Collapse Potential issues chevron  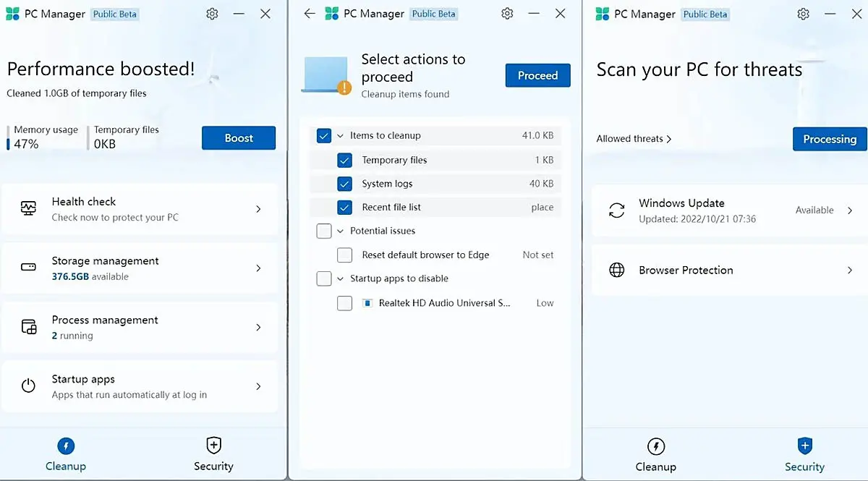tap(340, 231)
